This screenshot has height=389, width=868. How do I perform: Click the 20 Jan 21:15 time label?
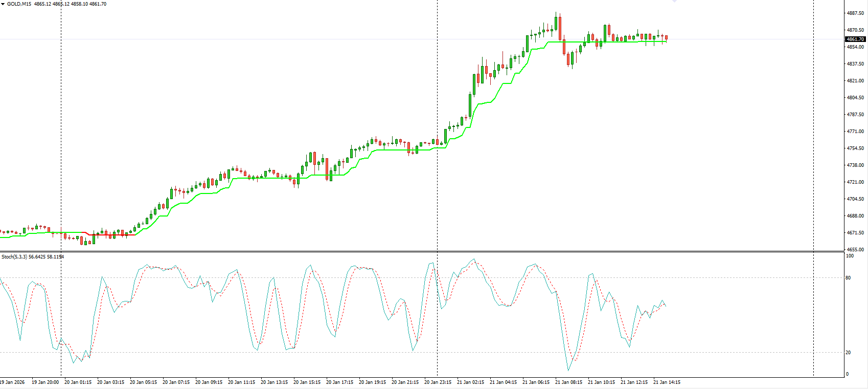point(405,382)
